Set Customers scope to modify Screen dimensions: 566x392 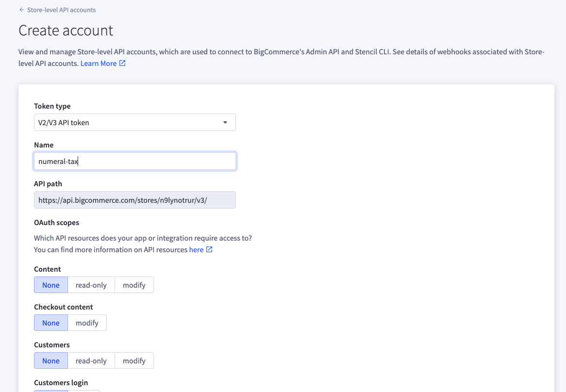pos(134,360)
